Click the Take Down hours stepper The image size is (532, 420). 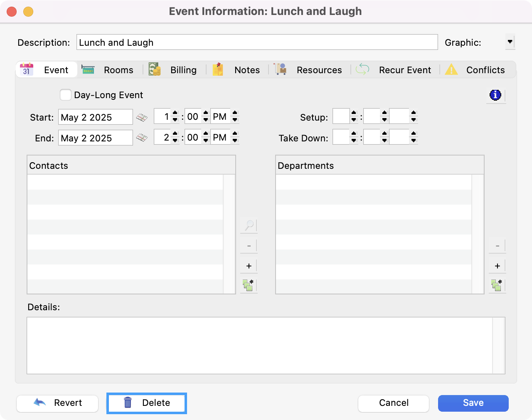354,137
